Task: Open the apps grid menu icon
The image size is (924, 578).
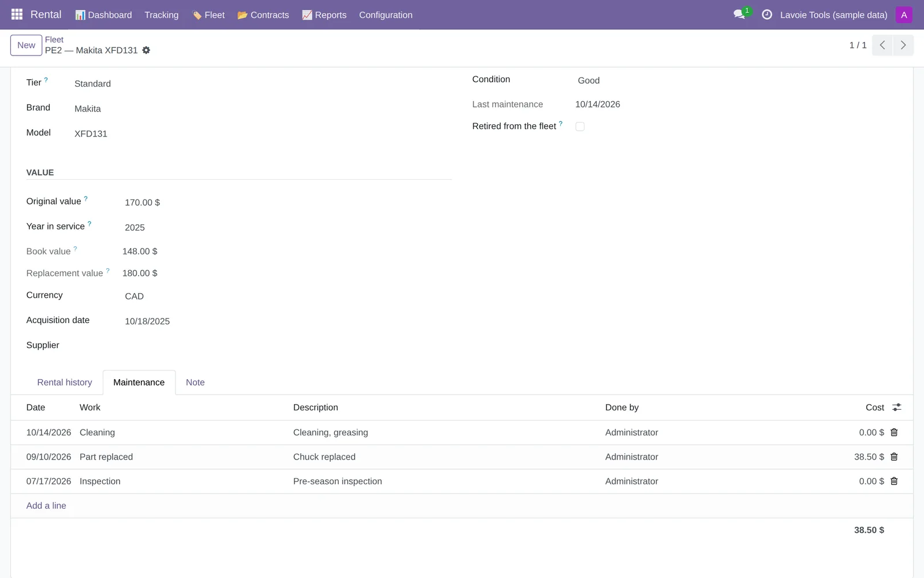Action: (17, 14)
